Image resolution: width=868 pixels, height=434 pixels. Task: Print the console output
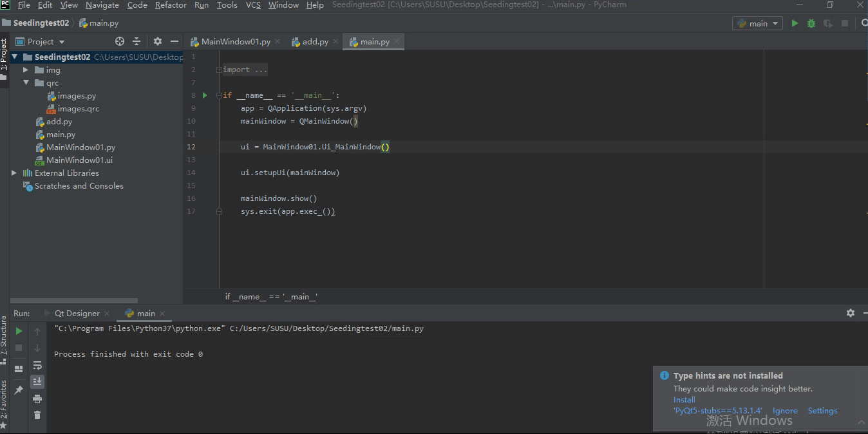point(37,399)
